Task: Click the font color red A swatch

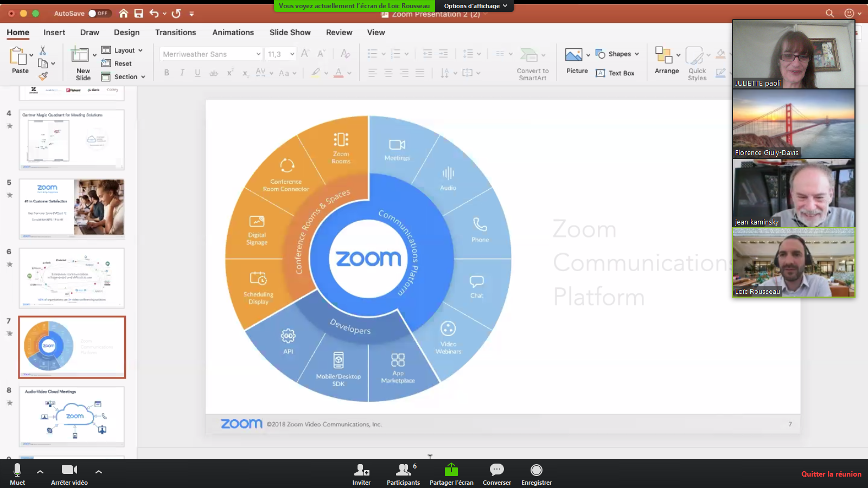Action: click(339, 73)
